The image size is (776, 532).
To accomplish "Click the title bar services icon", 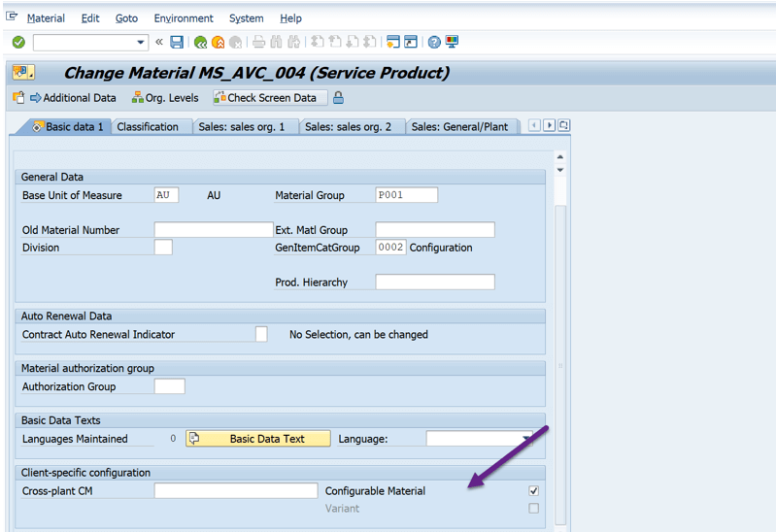I will coord(23,73).
